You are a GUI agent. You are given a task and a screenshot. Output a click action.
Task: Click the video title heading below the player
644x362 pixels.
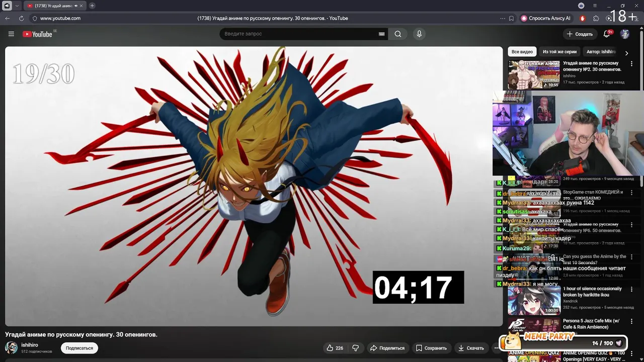[81, 334]
